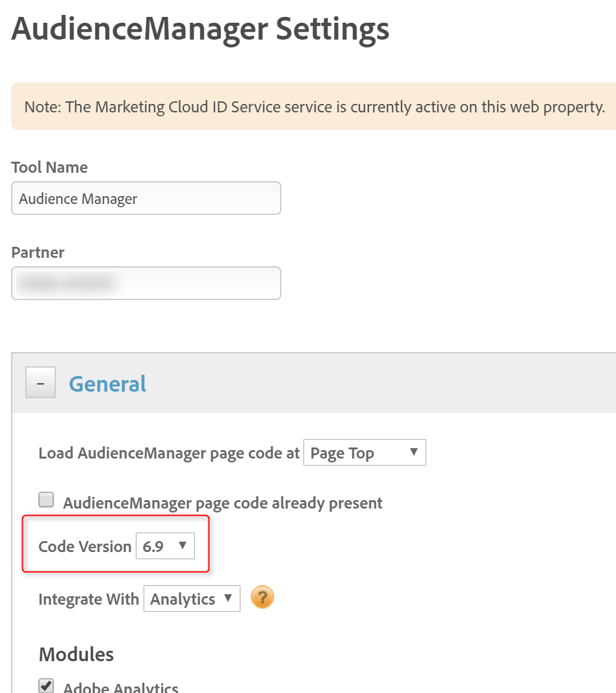Click the blue General section heading
The width and height of the screenshot is (616, 693).
click(x=108, y=384)
